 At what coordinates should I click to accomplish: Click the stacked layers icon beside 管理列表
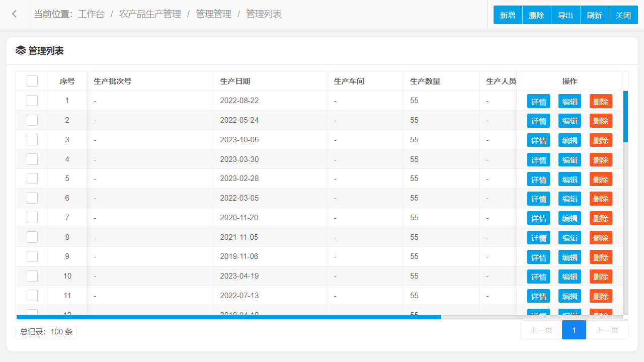[x=21, y=50]
